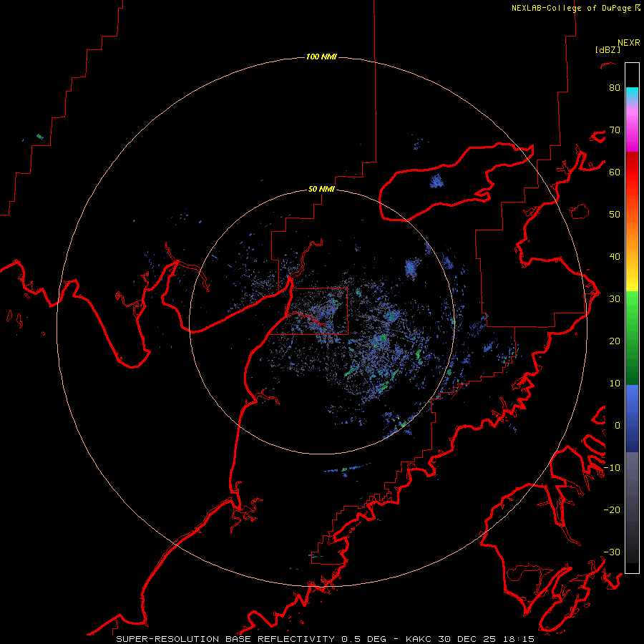Click the blue band of the reflectivity color bar
The height and width of the screenshot is (644, 644).
point(632,418)
